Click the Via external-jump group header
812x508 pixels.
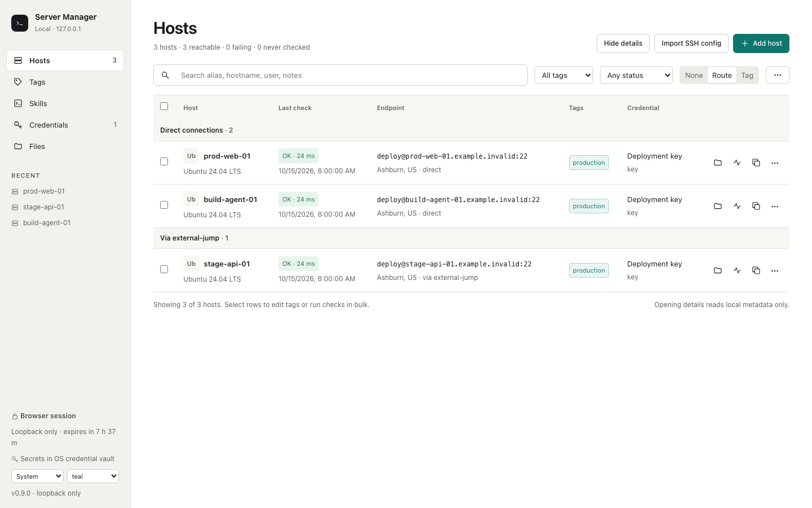coord(471,238)
